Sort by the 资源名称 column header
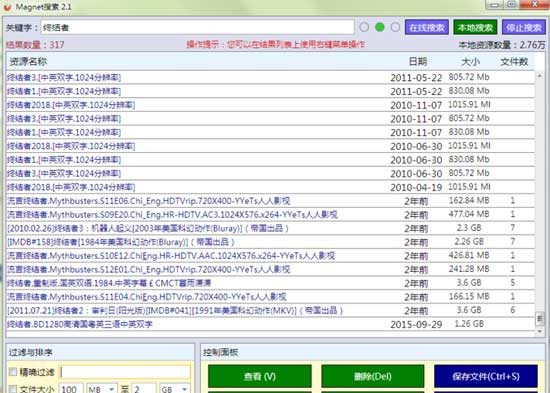 tap(28, 62)
